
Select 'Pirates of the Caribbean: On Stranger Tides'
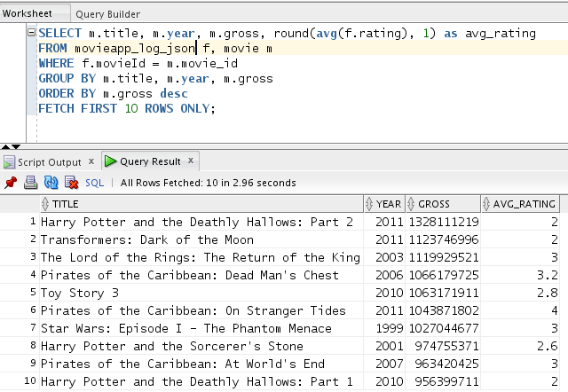tap(201, 310)
